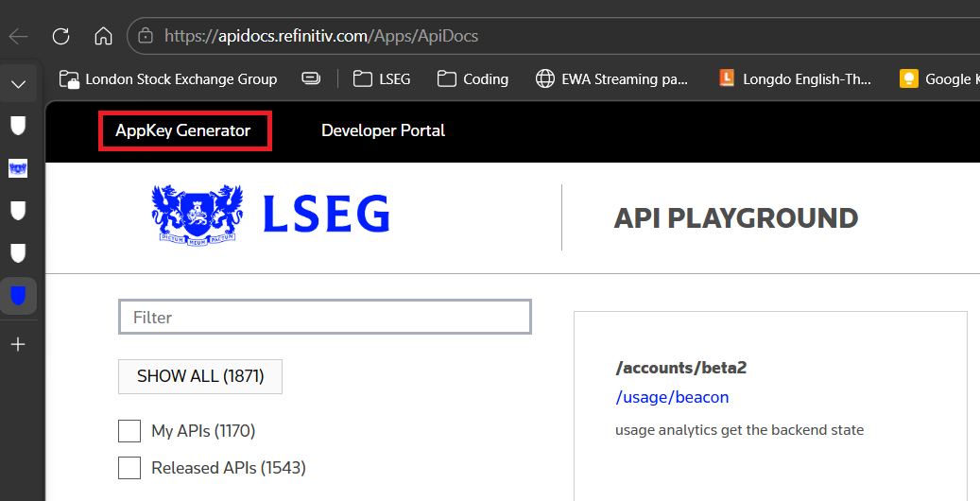Select the /accounts/beta2 heading text

click(680, 367)
